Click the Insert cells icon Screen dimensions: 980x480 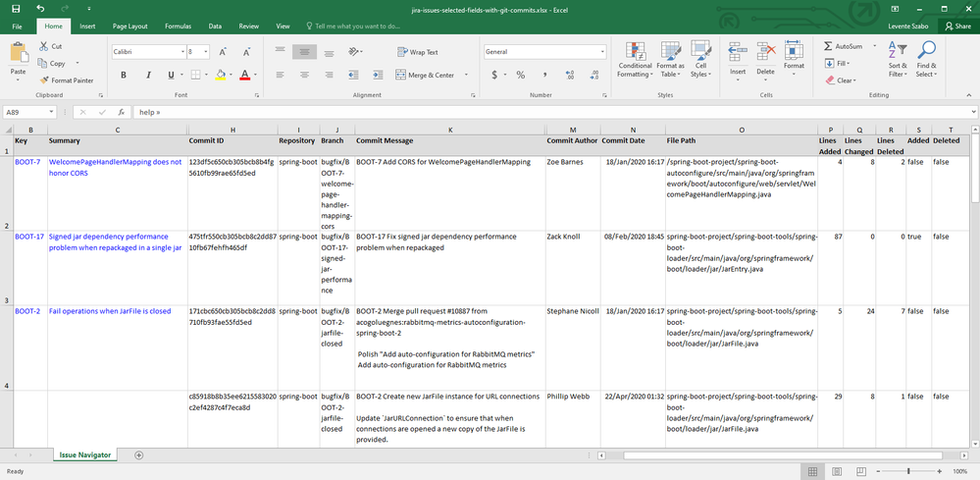coord(738,51)
